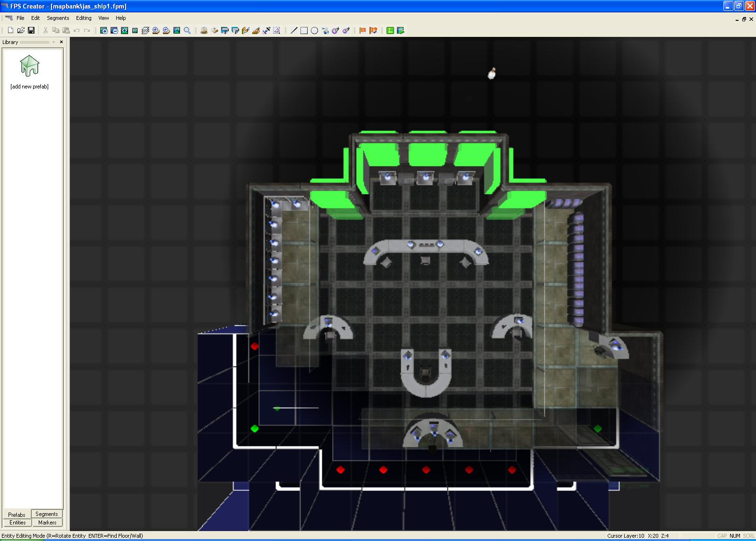
Task: Switch to the Entities tab
Action: 17,523
